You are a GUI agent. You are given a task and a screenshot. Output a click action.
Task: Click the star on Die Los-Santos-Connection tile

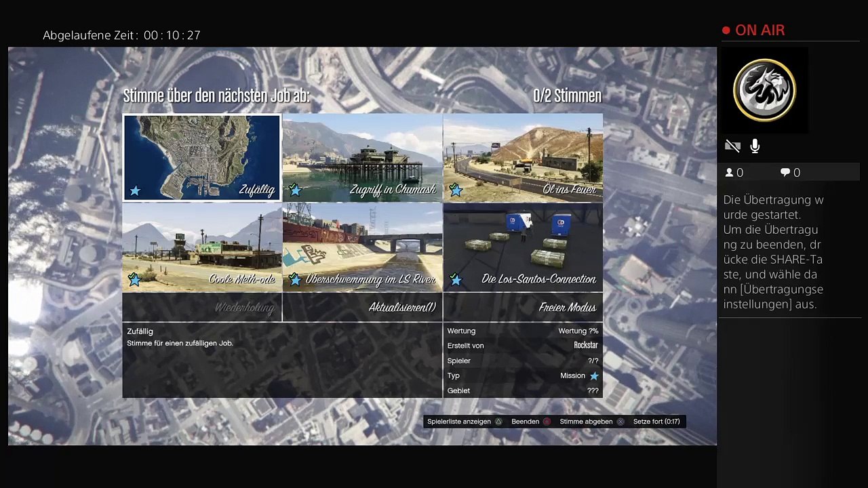[456, 279]
